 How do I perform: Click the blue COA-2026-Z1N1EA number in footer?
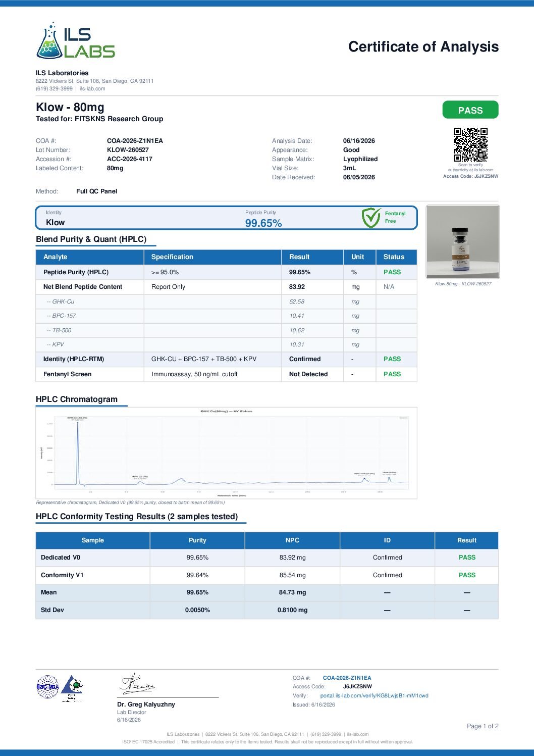coord(347,678)
